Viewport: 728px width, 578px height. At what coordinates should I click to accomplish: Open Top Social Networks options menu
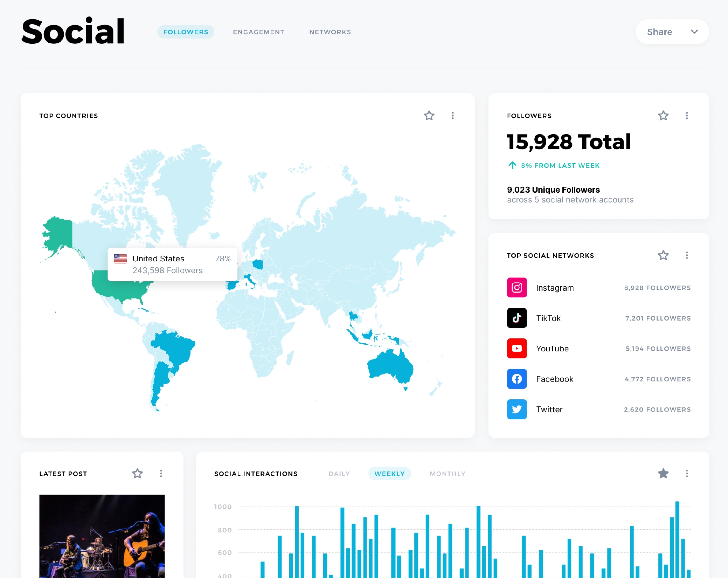686,255
